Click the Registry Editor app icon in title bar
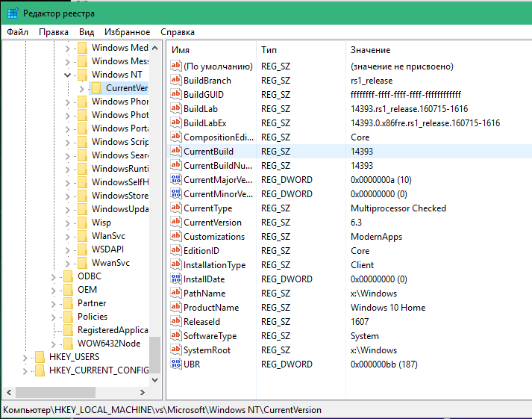The height and width of the screenshot is (419, 532). [x=13, y=13]
